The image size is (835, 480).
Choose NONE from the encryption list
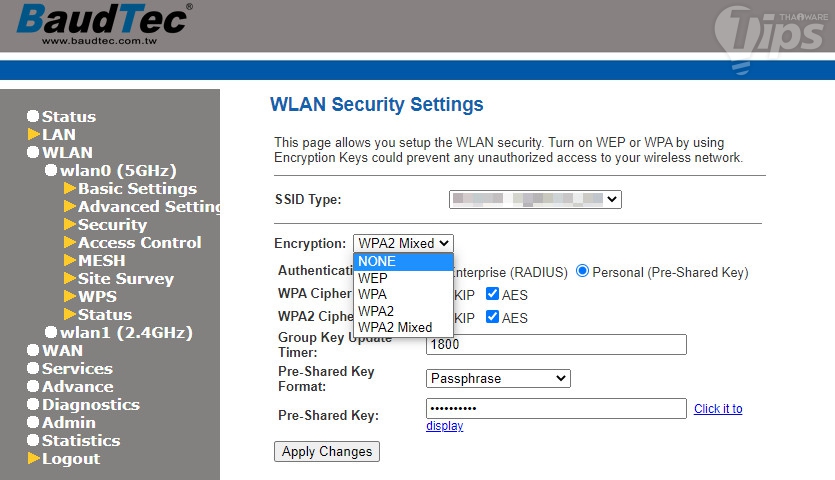point(377,261)
